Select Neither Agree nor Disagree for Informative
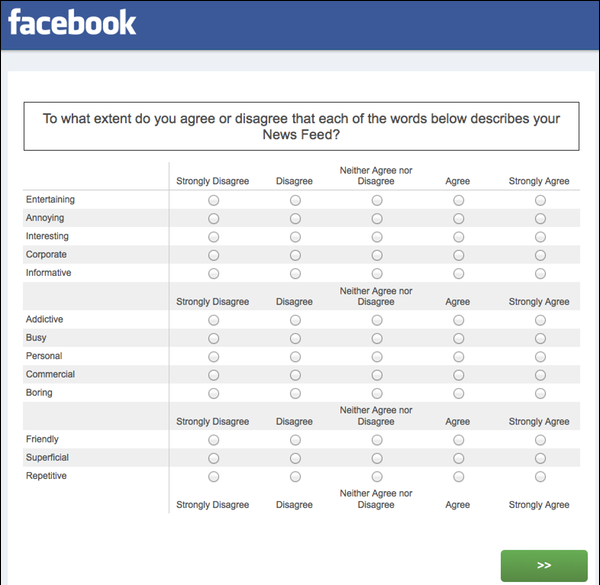The width and height of the screenshot is (600, 585). [377, 274]
